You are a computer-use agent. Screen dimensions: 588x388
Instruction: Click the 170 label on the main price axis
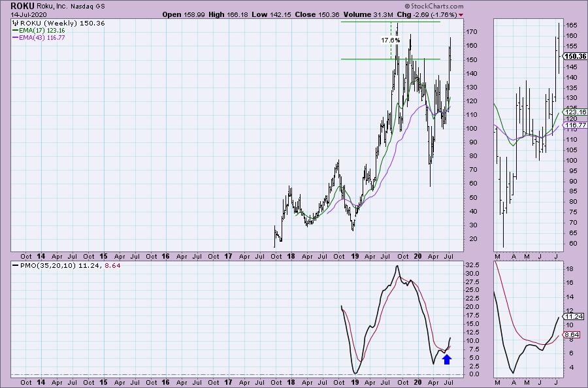[x=472, y=32]
